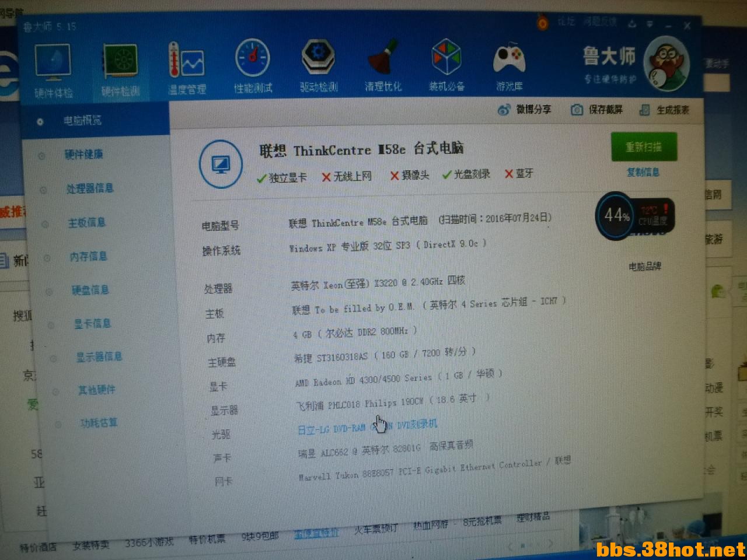Click 3366小游戏 link in the browser

pyautogui.click(x=149, y=542)
